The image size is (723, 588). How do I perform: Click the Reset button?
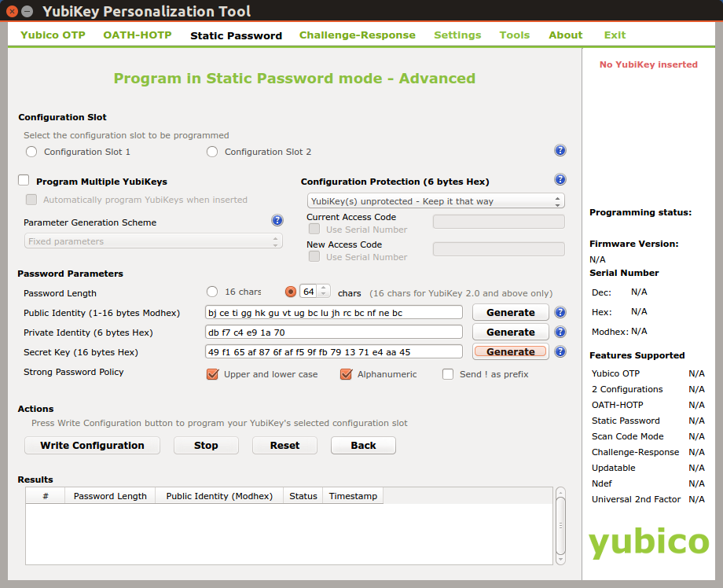pyautogui.click(x=284, y=446)
